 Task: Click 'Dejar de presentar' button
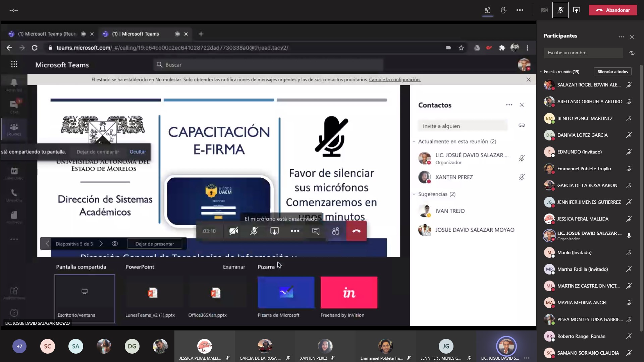pos(155,244)
